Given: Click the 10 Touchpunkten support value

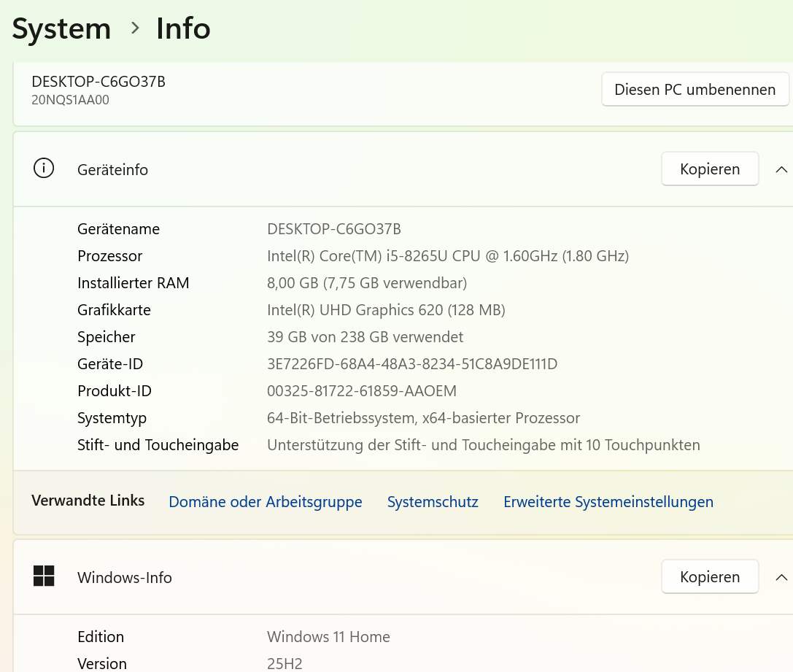Looking at the screenshot, I should (x=484, y=445).
